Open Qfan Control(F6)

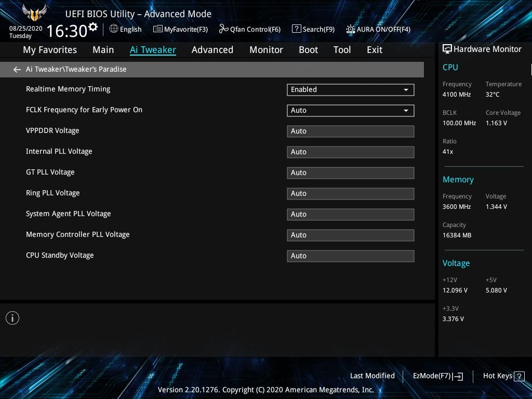pyautogui.click(x=250, y=29)
